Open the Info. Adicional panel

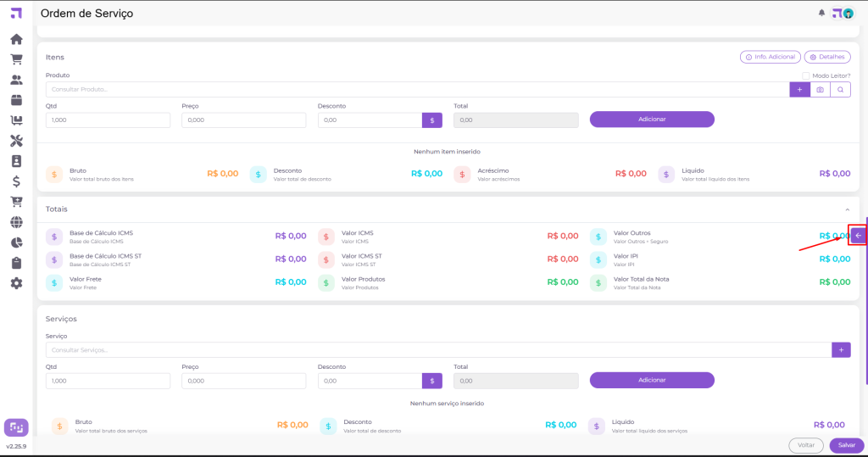point(771,57)
